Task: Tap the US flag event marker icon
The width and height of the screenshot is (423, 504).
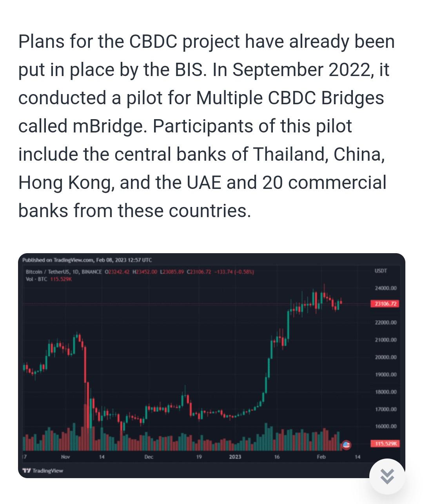Action: 347,444
